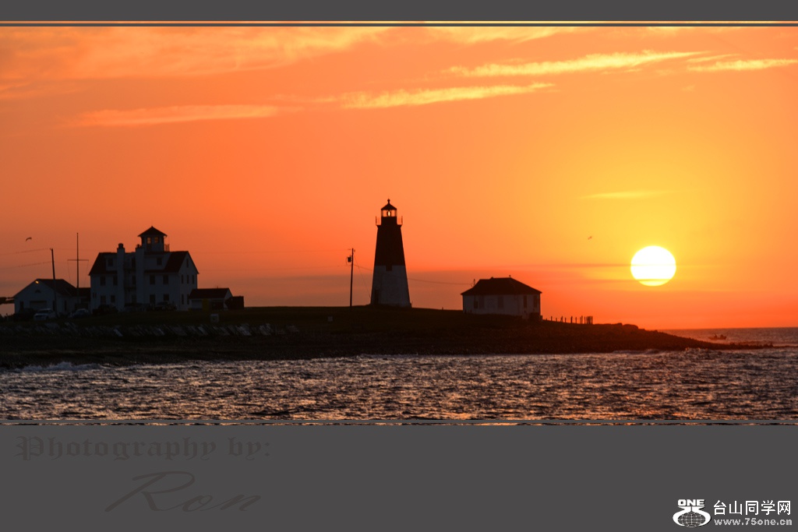798x532 pixels.
Task: Click the "Photography by:" watermark text
Action: (x=143, y=448)
